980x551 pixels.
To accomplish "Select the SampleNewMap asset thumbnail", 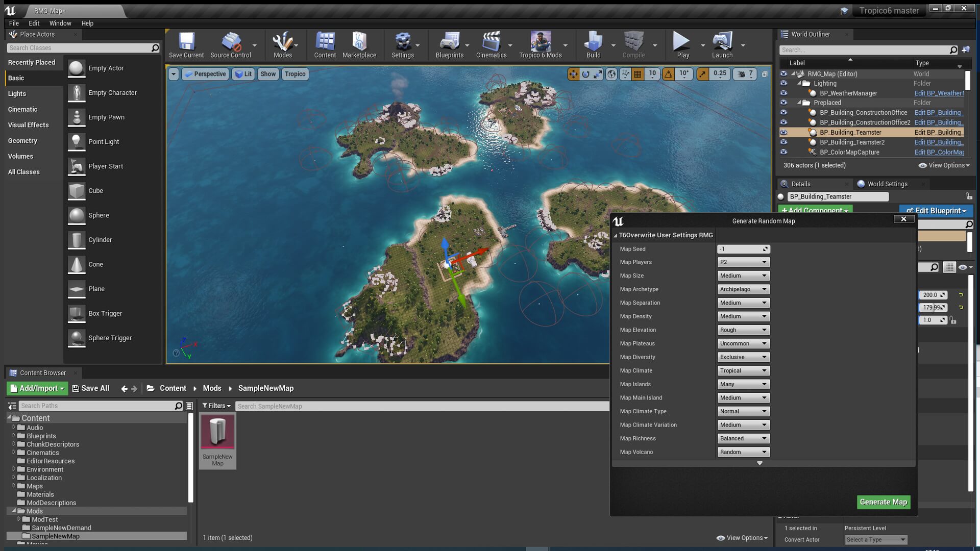I will pyautogui.click(x=217, y=432).
